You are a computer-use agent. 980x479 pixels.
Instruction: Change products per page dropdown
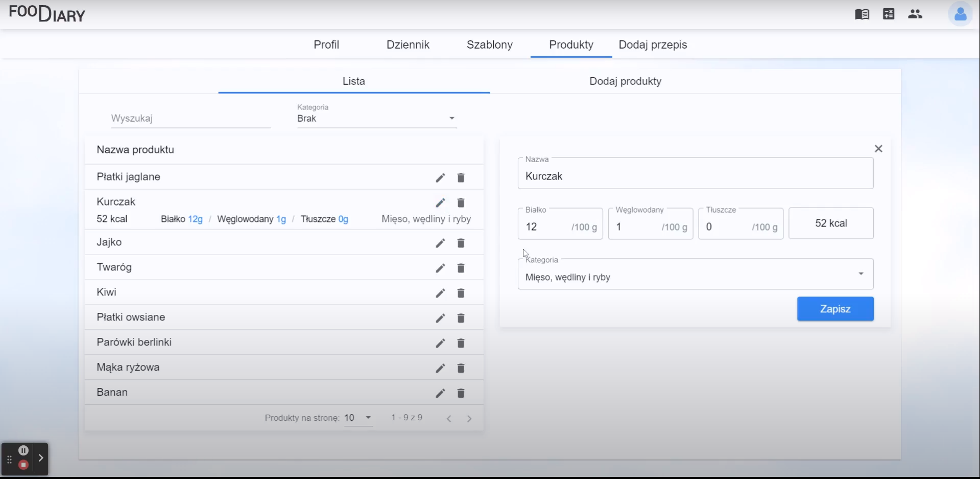coord(358,418)
